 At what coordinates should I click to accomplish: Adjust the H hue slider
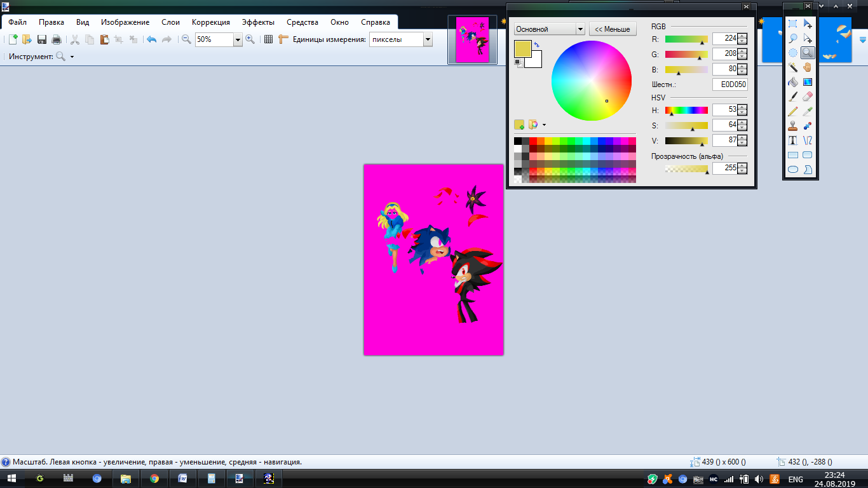[686, 110]
